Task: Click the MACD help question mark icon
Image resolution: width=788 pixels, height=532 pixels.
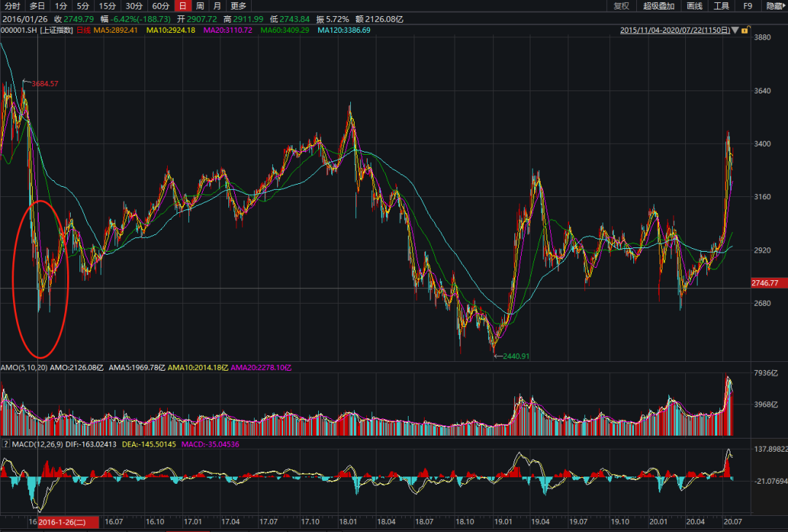Action: (x=6, y=444)
